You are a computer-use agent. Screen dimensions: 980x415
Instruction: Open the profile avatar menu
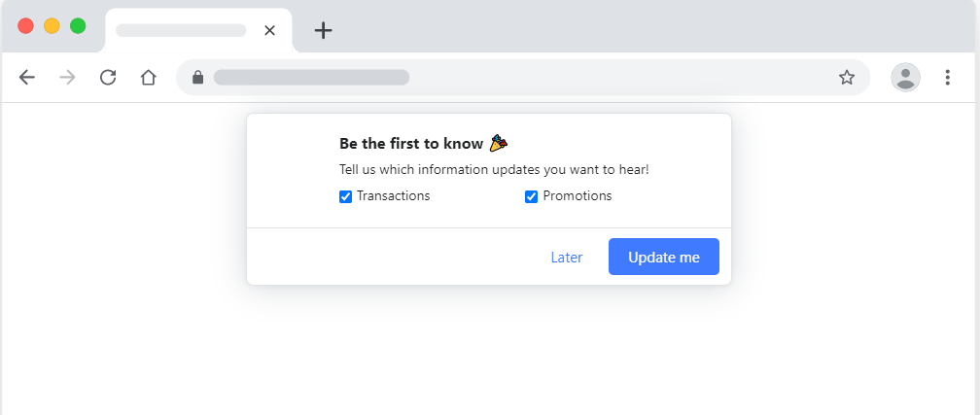tap(905, 78)
